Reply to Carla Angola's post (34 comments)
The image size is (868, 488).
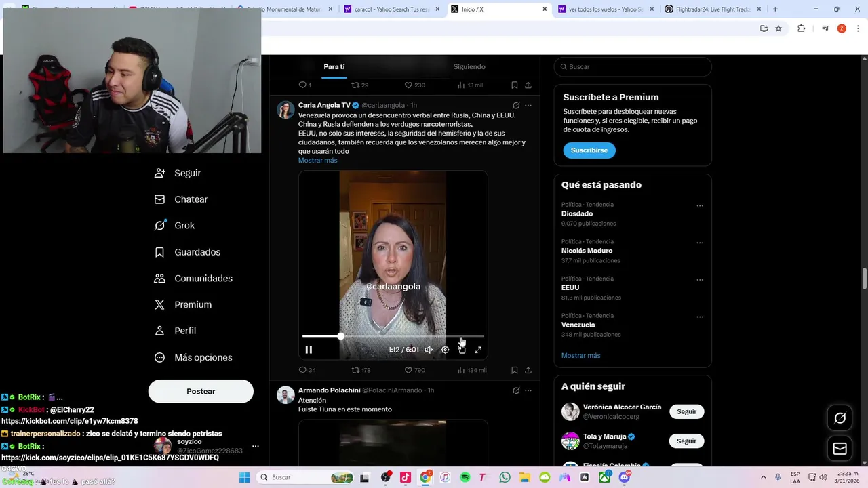[x=307, y=370]
